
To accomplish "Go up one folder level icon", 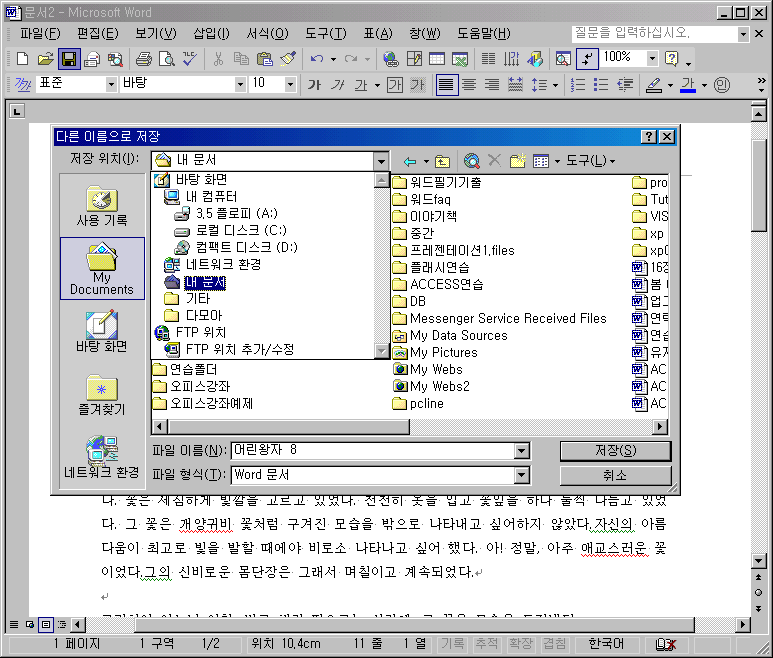I will point(442,161).
